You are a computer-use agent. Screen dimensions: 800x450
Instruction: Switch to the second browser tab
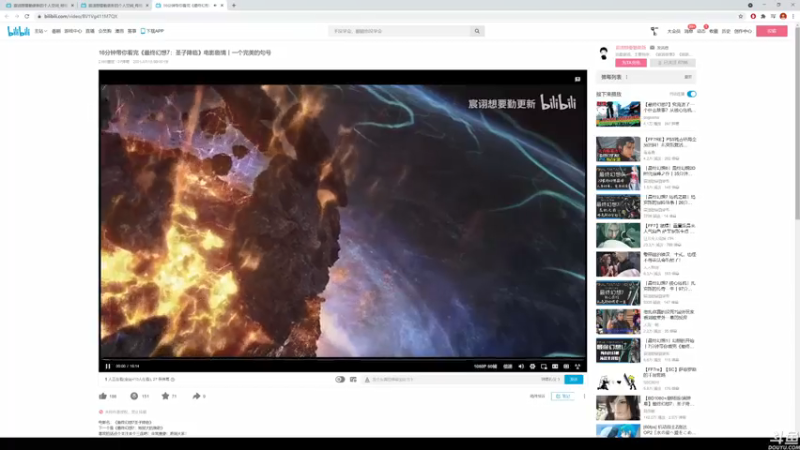point(115,5)
